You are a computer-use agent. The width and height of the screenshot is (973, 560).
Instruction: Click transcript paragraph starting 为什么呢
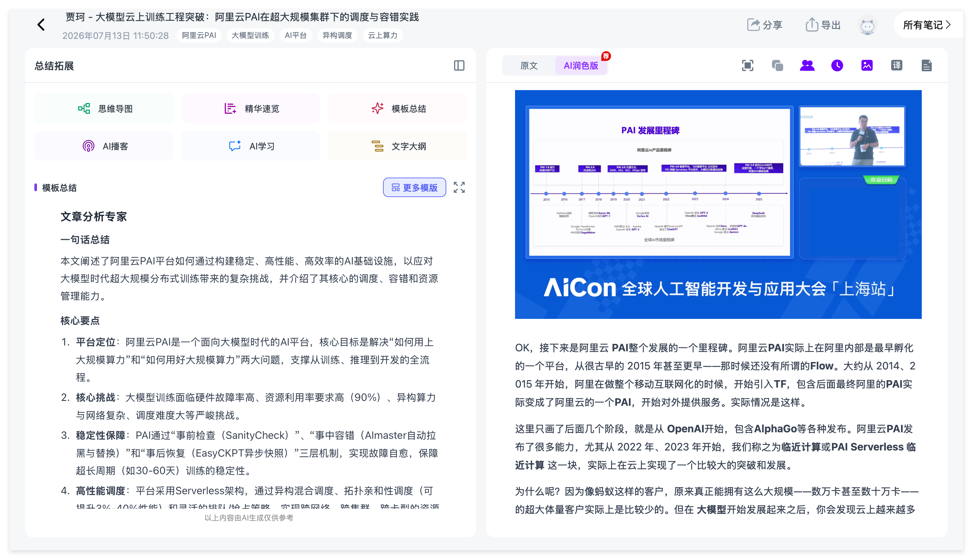pos(717,500)
